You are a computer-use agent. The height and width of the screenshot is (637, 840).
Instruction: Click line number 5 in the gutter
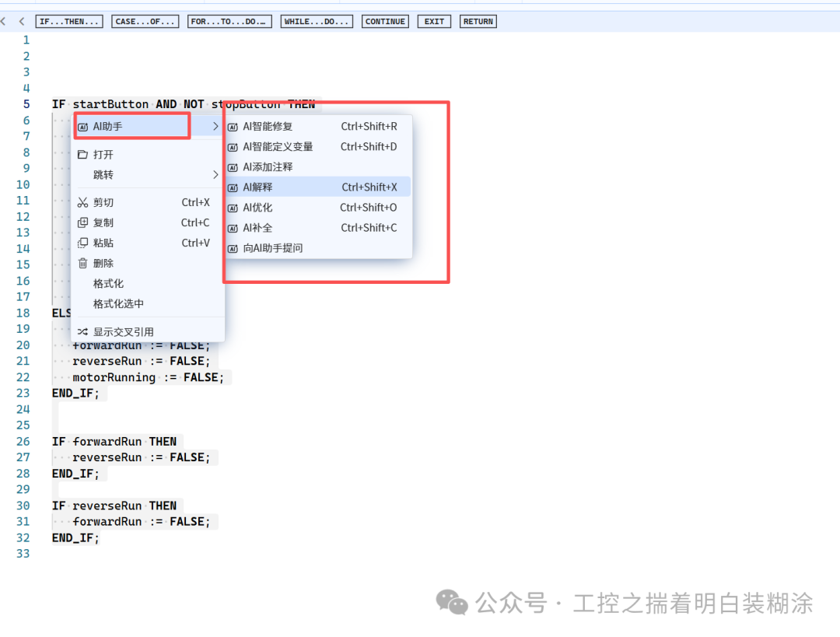click(26, 104)
